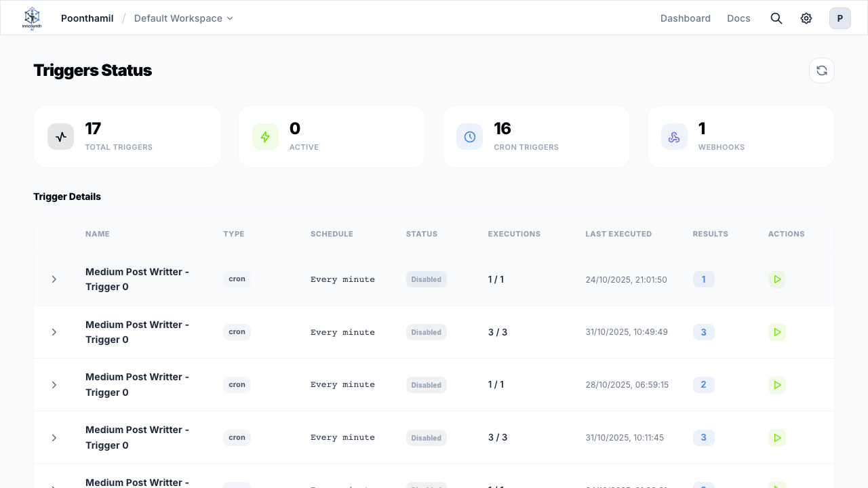The image size is (868, 488).
Task: Click Disabled status in 06:59:15 row
Action: [x=427, y=385]
